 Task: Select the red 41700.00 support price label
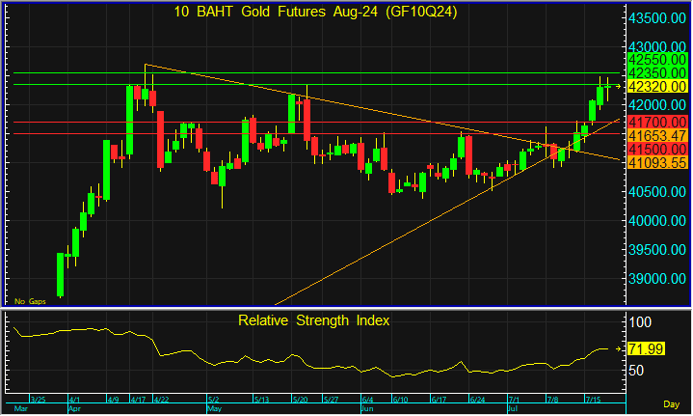coord(656,122)
